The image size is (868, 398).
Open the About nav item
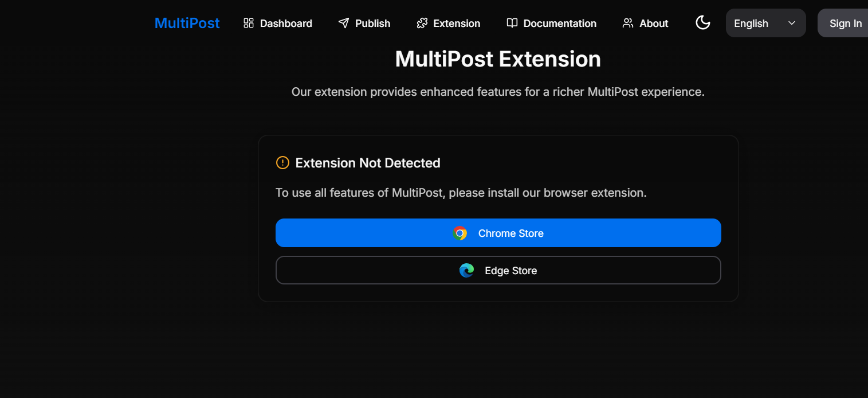click(x=646, y=23)
